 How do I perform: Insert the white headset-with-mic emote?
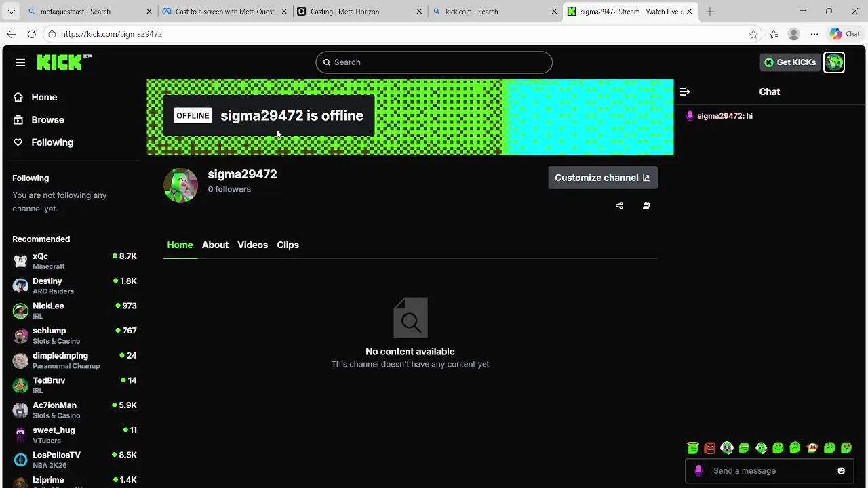pos(761,448)
